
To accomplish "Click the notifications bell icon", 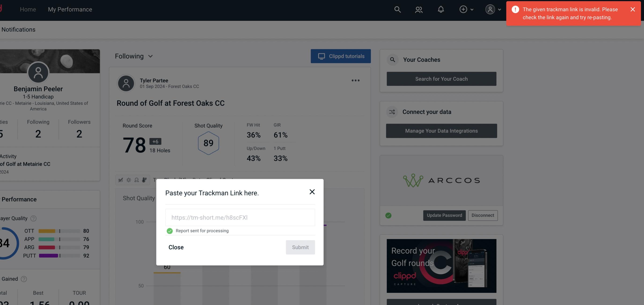I will tap(441, 9).
